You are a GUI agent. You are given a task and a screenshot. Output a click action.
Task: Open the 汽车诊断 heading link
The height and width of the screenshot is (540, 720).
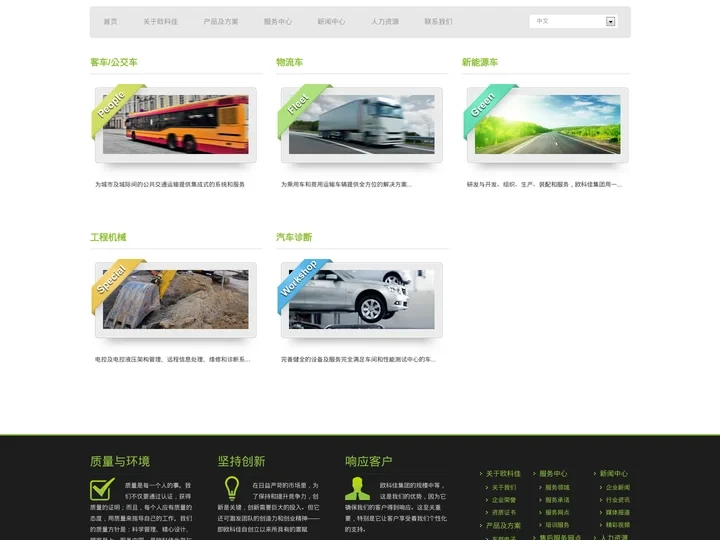coord(294,237)
